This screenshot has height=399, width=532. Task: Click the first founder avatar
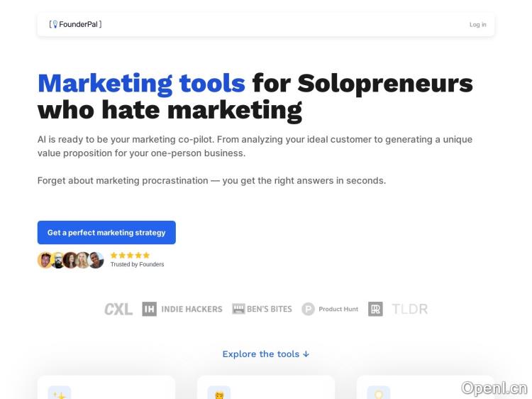(x=45, y=260)
